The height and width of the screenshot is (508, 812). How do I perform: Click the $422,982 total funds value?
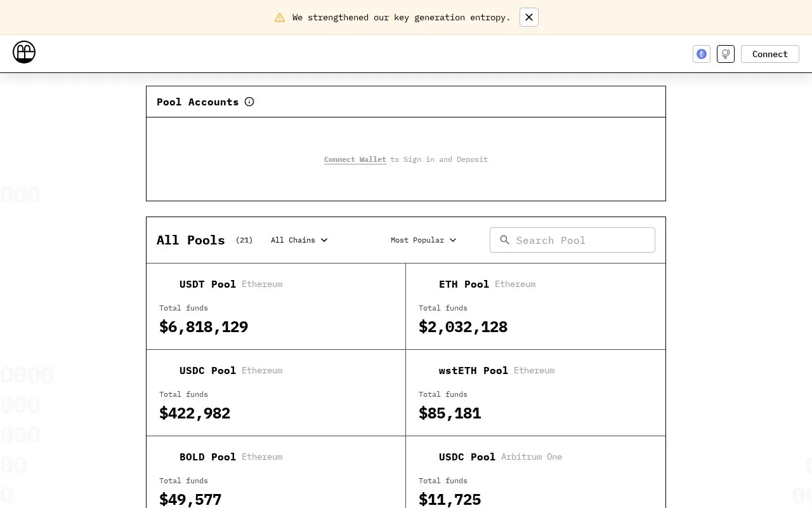pos(195,413)
